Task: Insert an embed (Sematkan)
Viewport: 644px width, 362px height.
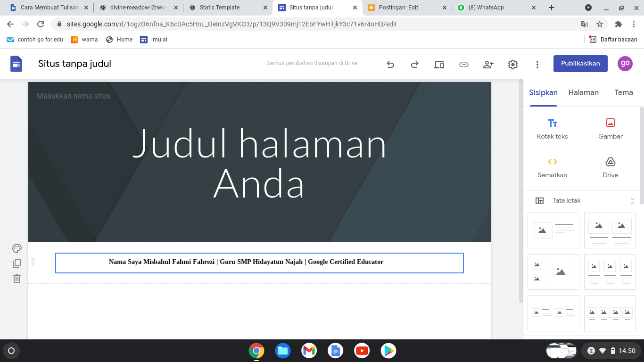Action: pos(553,167)
